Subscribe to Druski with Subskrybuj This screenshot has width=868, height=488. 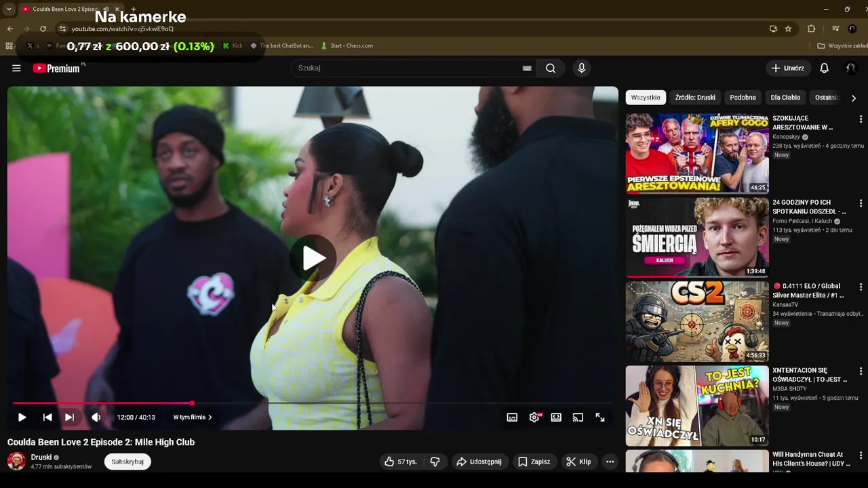[127, 462]
